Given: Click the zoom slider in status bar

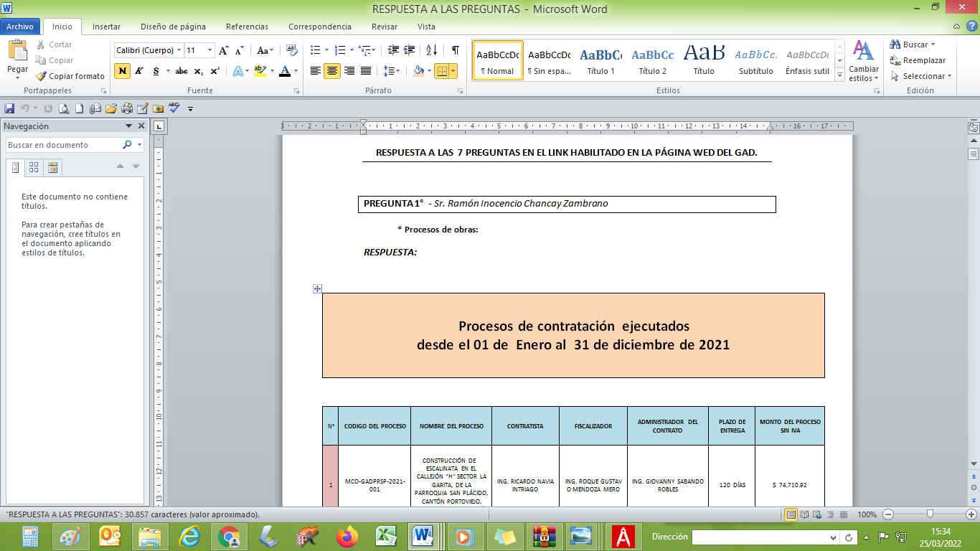Looking at the screenshot, I should (930, 514).
